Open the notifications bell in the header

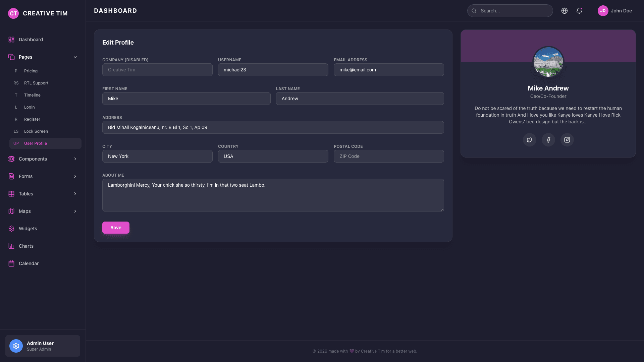(579, 11)
